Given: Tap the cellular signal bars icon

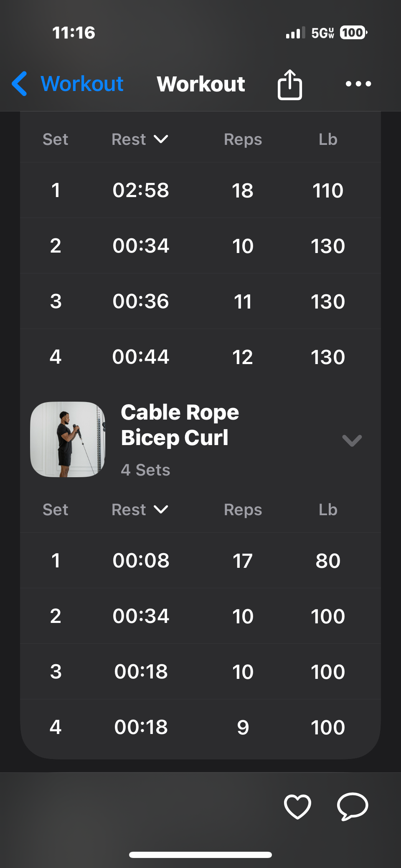Looking at the screenshot, I should (295, 33).
